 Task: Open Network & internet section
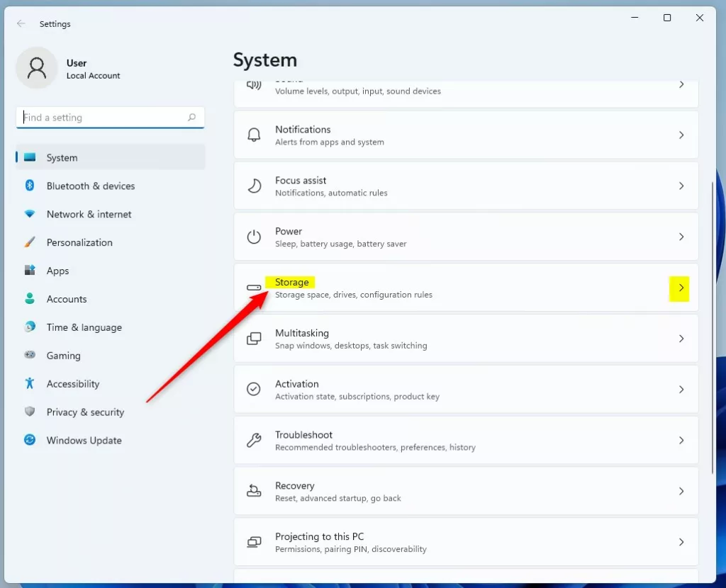(110, 214)
